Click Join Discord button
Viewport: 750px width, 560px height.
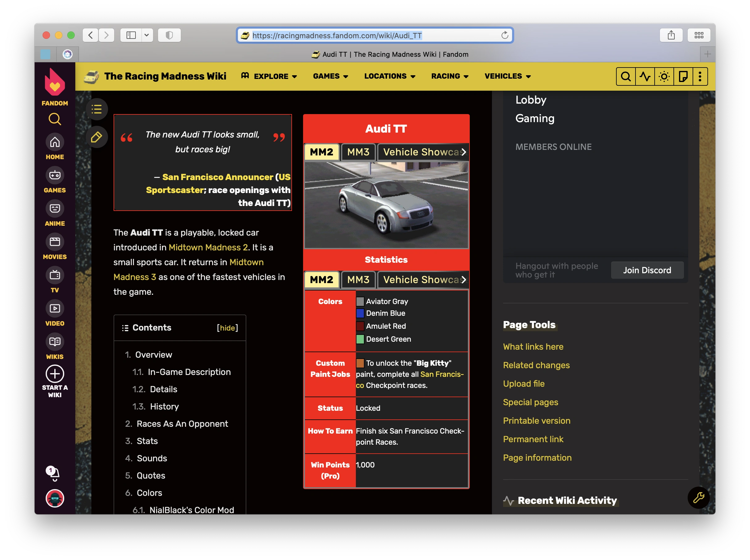(x=647, y=270)
